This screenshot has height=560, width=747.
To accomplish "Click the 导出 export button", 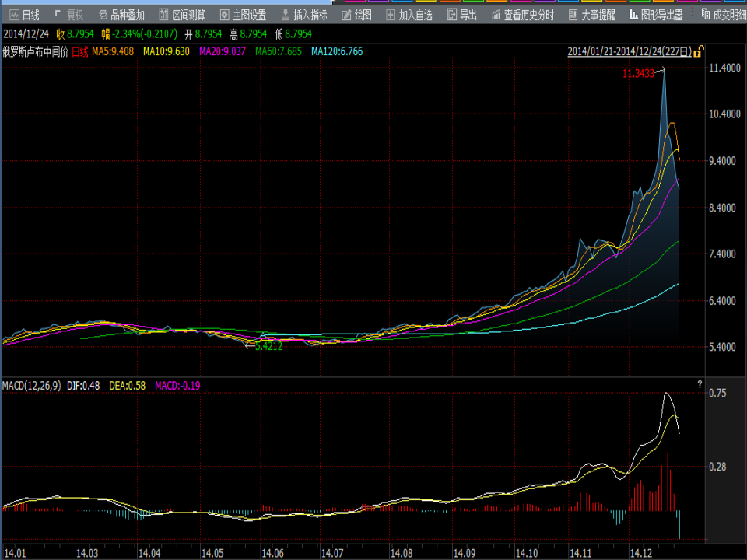I will coord(462,16).
